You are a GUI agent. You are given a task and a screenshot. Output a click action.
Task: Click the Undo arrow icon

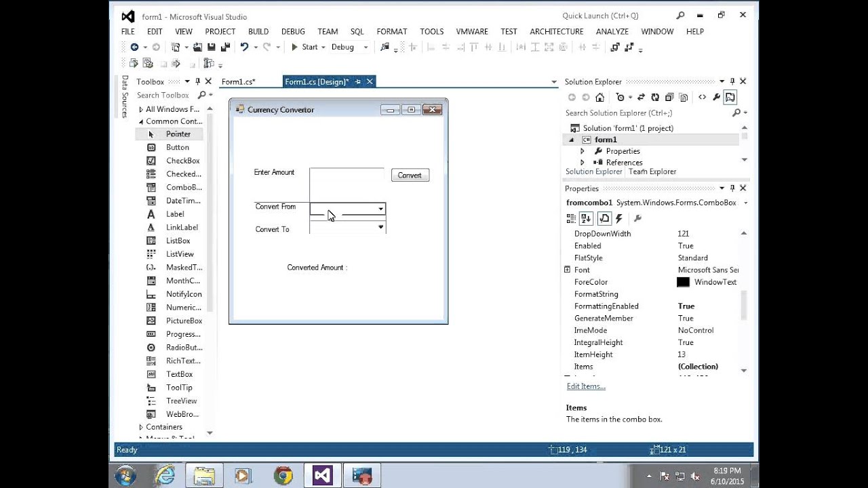pyautogui.click(x=244, y=47)
